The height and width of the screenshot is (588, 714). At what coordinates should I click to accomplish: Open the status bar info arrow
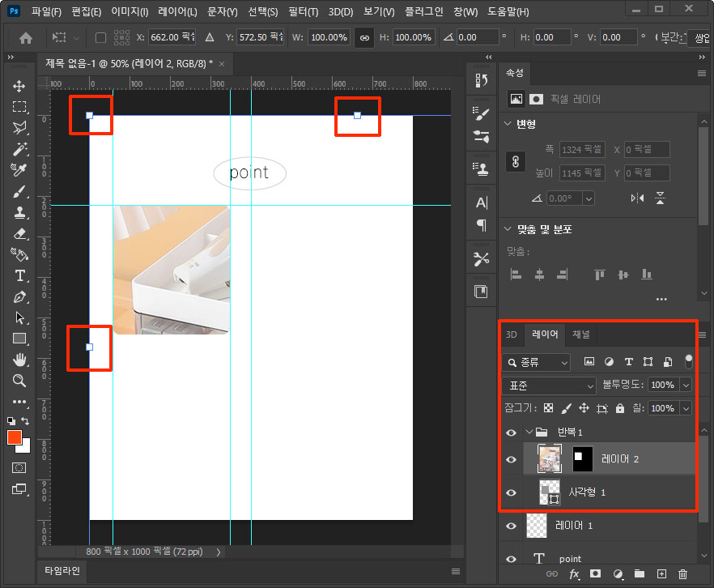tap(218, 552)
